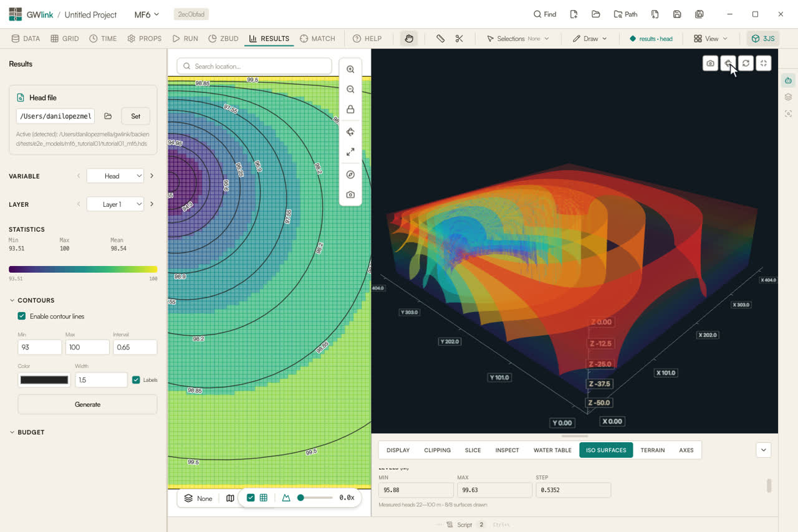Screen dimensions: 798x532
Task: Expand the BUDGET section
Action: point(27,432)
